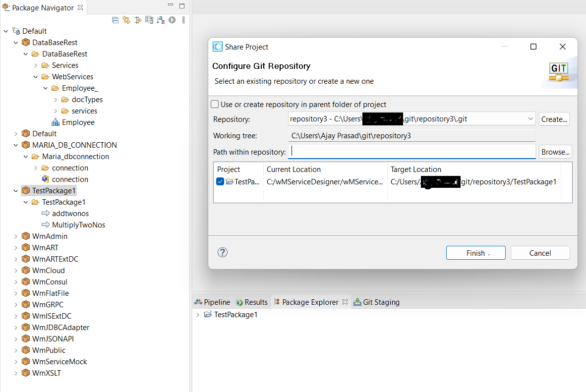Click the Finish button
This screenshot has width=586, height=392.
(475, 253)
